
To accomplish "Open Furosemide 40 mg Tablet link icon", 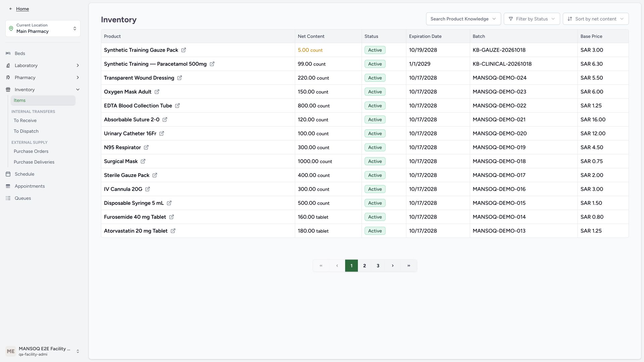I will [x=171, y=217].
